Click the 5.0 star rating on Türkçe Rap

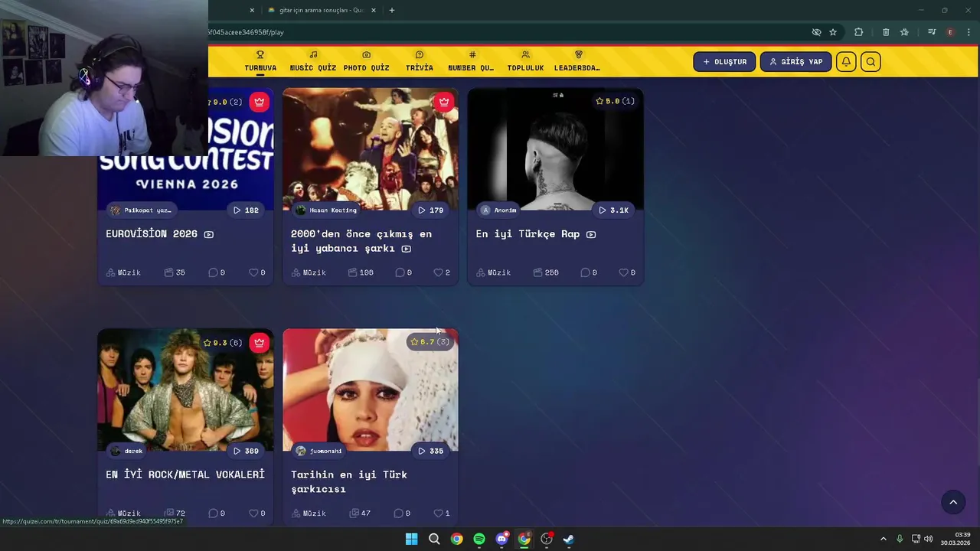616,101
